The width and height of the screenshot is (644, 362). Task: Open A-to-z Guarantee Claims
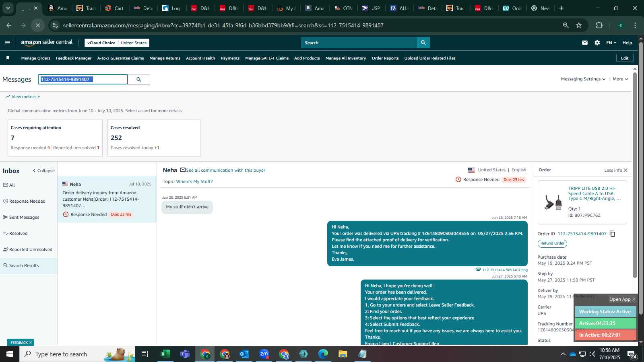120,58
